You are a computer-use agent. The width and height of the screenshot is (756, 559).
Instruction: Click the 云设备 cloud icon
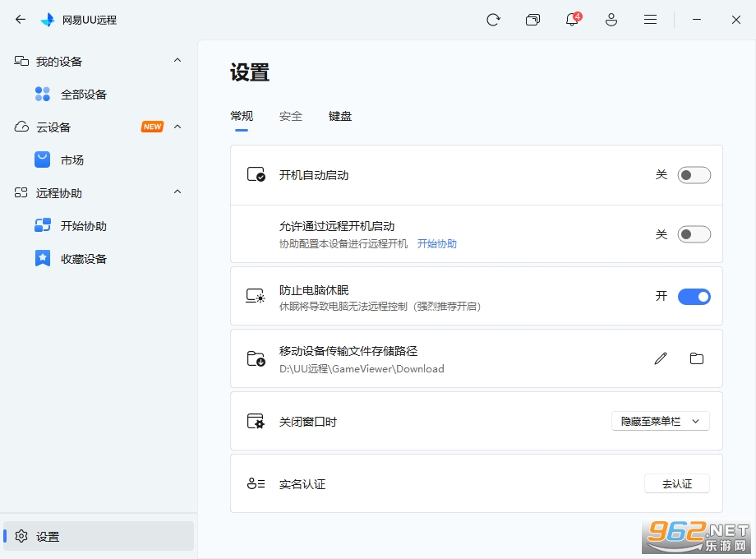21,127
